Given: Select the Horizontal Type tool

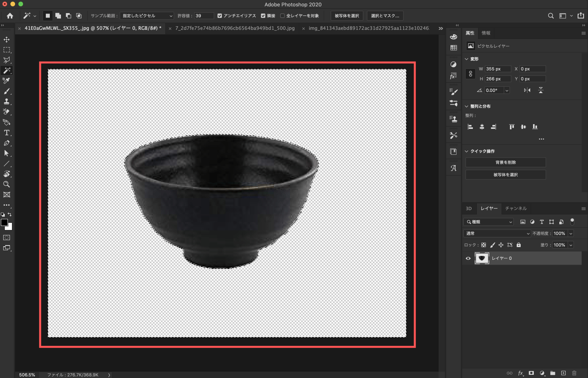Looking at the screenshot, I should [7, 132].
